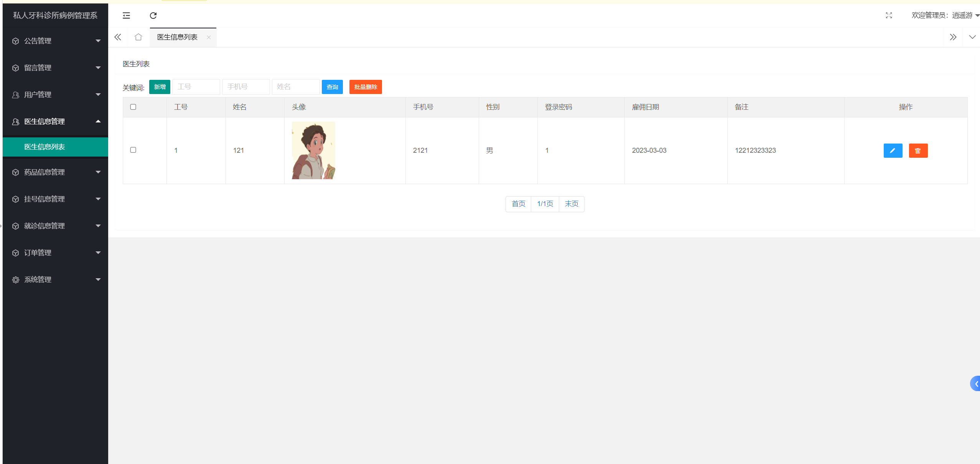Collapse the 医生信息管理 sidebar menu

click(x=56, y=122)
